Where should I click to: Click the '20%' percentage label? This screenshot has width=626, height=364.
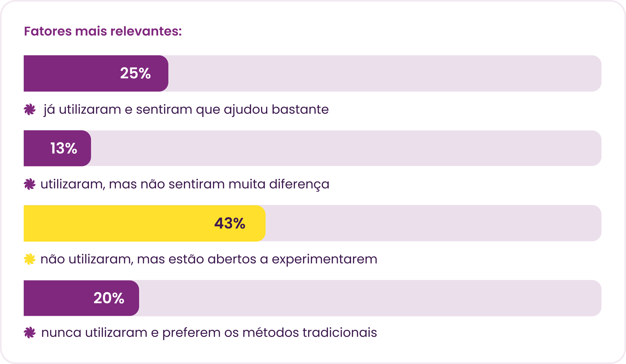(x=109, y=298)
